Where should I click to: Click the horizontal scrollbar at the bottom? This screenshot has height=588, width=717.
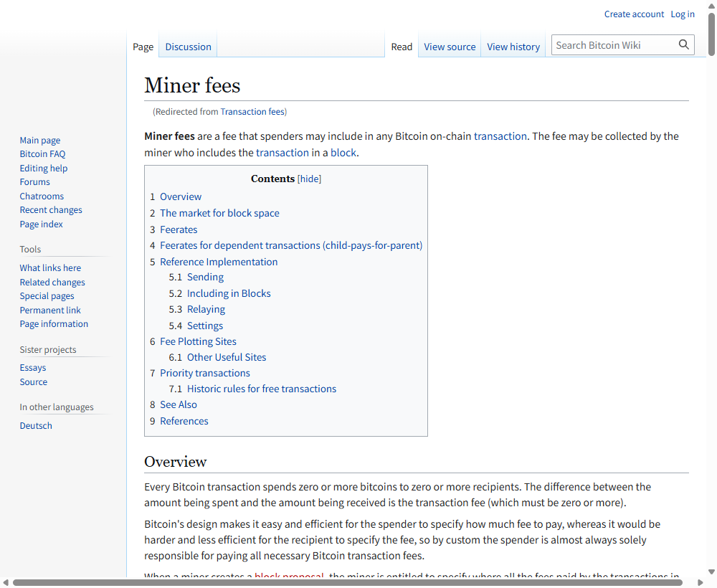point(348,582)
